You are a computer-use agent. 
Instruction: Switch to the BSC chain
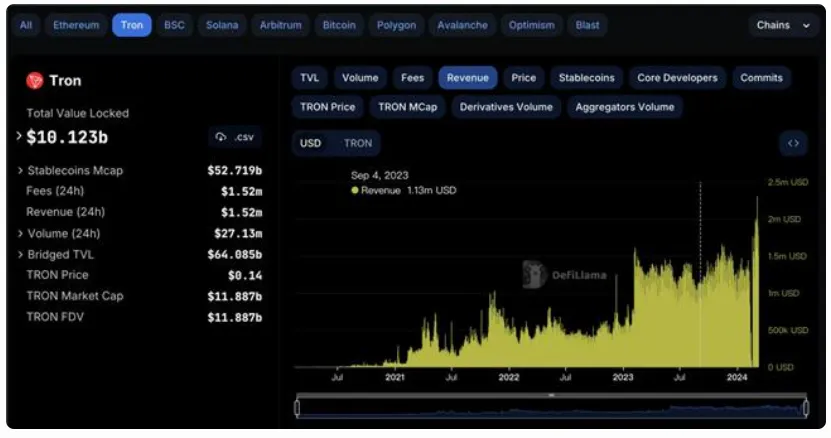click(x=174, y=25)
